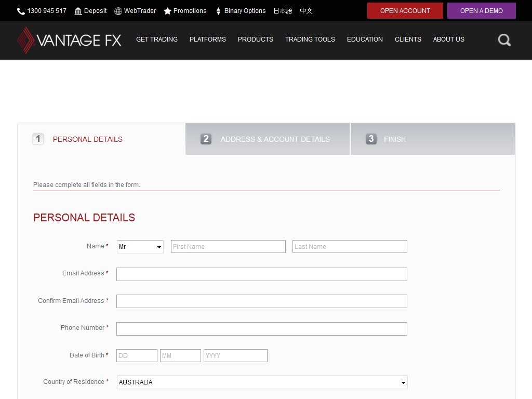Click the Vantage FX logo

(x=69, y=40)
